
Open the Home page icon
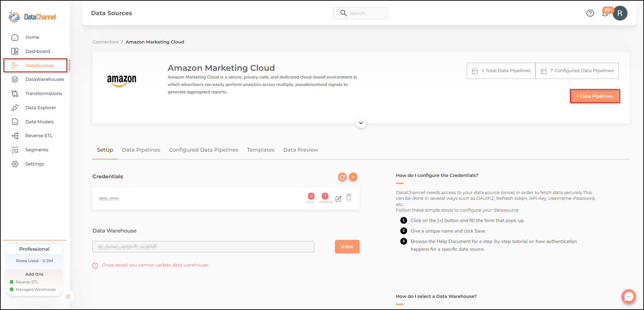[x=15, y=37]
